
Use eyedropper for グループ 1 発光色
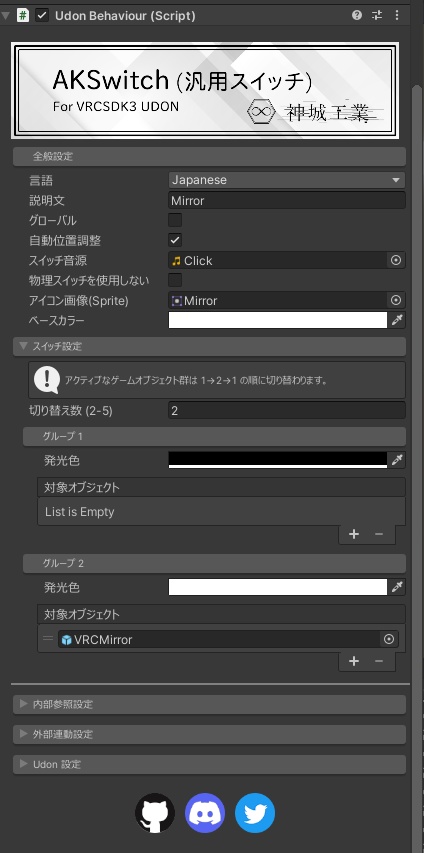click(x=397, y=461)
